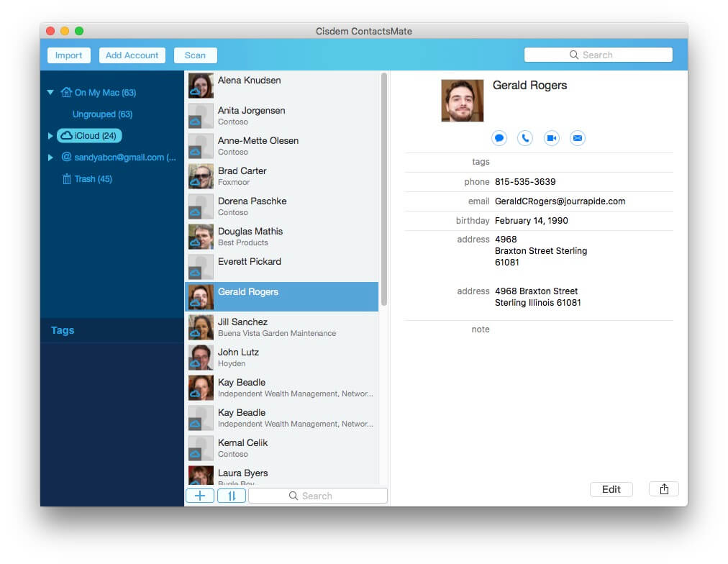Image resolution: width=728 pixels, height=564 pixels.
Task: Click the share icon next to Edit
Action: pos(664,488)
